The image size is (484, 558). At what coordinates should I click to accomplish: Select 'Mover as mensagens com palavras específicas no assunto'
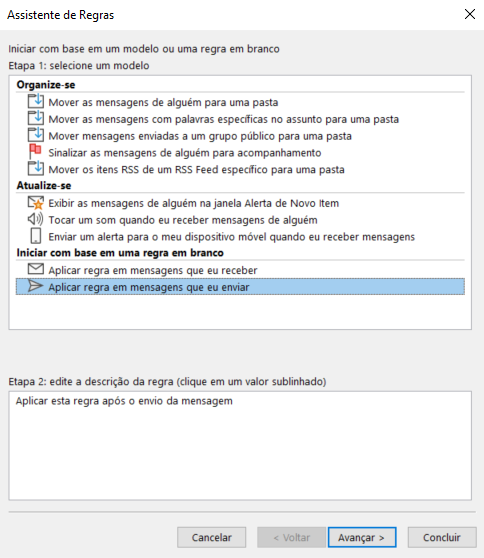pyautogui.click(x=223, y=119)
